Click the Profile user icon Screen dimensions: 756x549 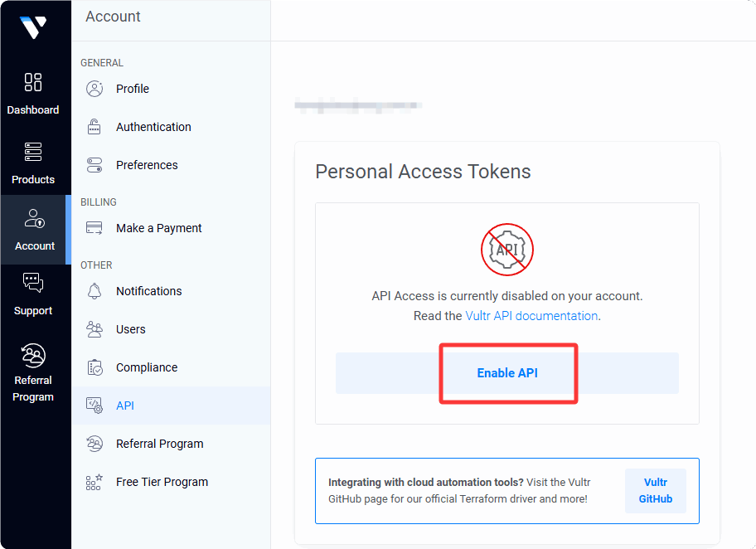[94, 89]
